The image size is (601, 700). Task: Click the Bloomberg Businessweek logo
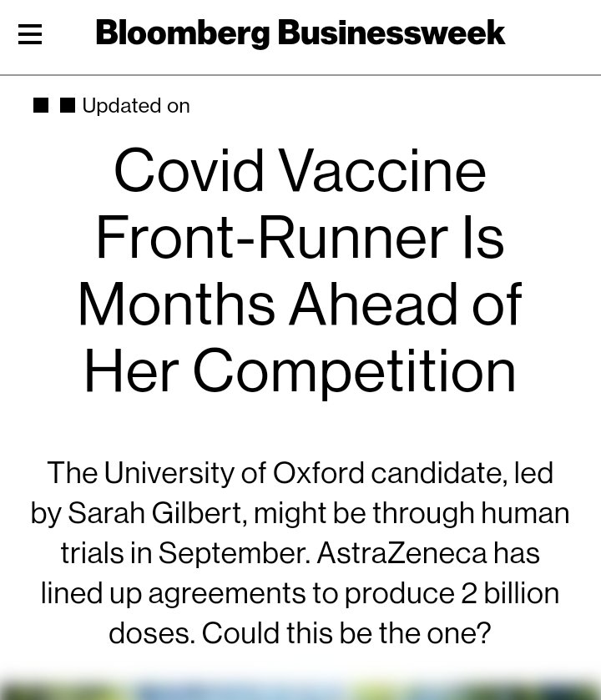tap(300, 33)
